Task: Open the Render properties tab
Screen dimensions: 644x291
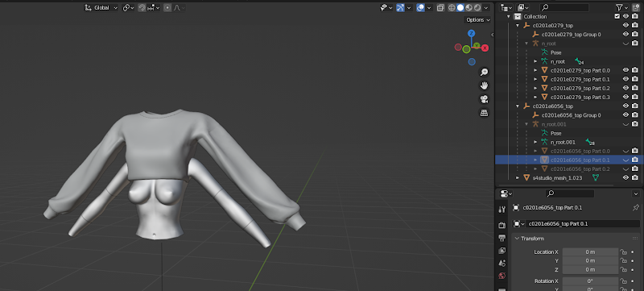Action: (x=502, y=225)
